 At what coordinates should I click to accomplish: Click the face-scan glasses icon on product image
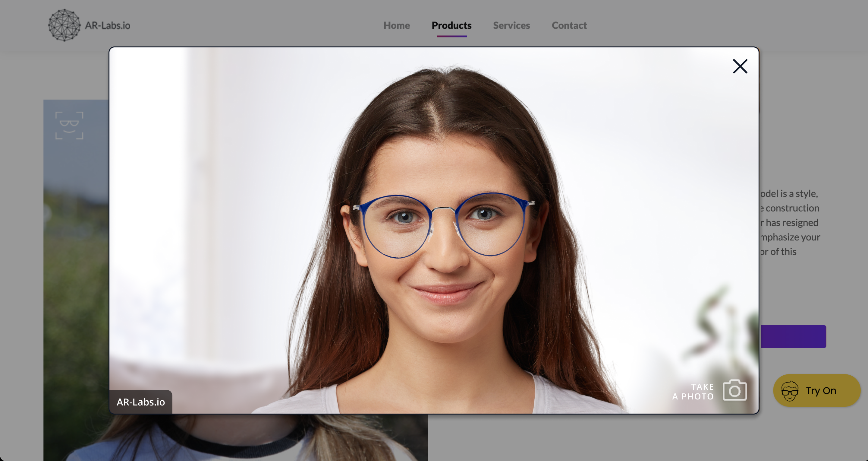tap(69, 126)
